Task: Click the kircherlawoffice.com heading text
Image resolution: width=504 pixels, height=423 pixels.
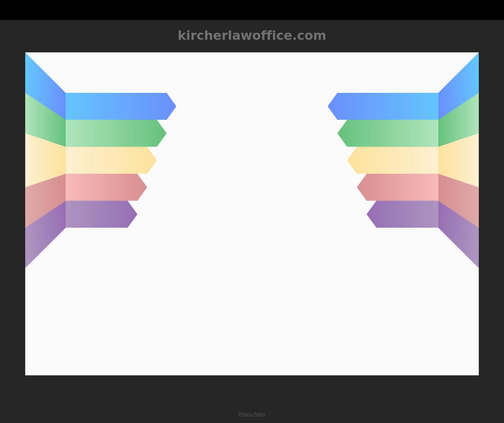Action: [x=252, y=35]
